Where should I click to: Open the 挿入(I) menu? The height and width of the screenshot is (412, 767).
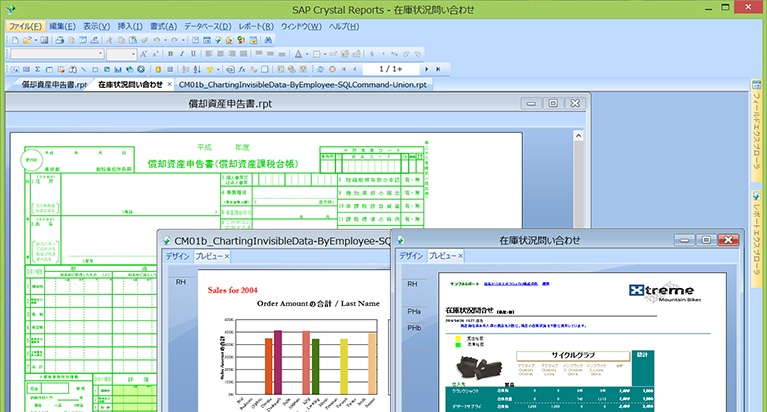click(x=130, y=26)
